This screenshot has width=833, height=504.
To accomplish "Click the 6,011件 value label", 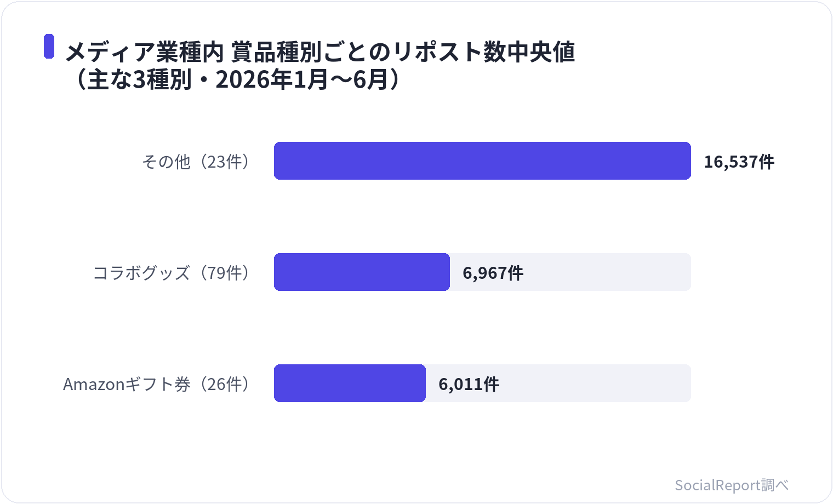I will tap(469, 384).
